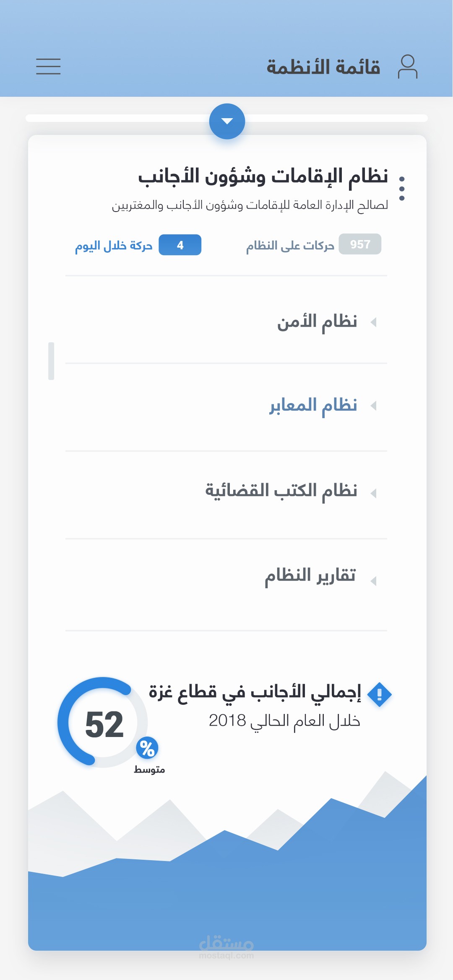Click the حركة خلال اليوم label
Screen dimensions: 453x980
coord(114,246)
